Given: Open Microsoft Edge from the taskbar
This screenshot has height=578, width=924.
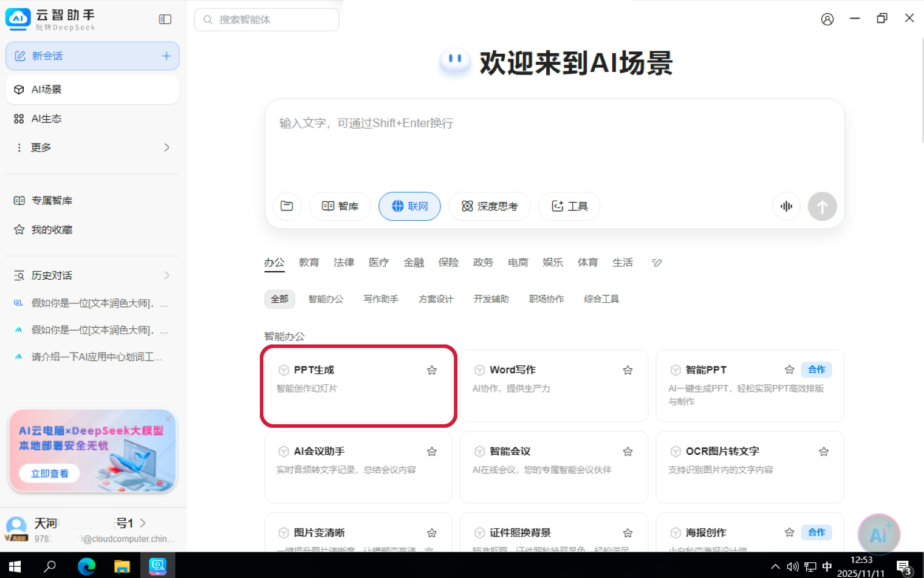Looking at the screenshot, I should (87, 566).
